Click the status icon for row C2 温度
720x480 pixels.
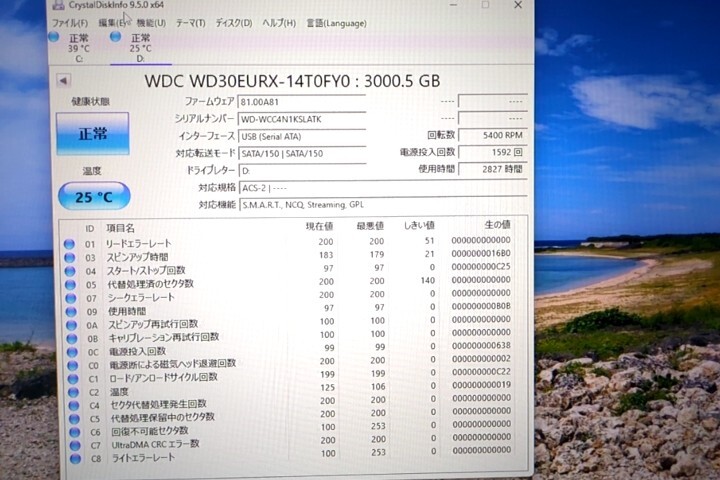[73, 392]
